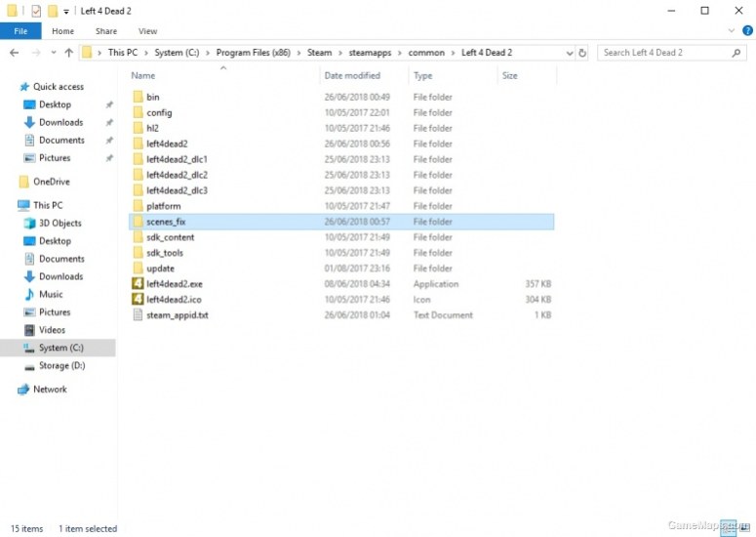Viewport: 756px width, 537px height.
Task: Click steamapps breadcrumb segment
Action: [370, 53]
